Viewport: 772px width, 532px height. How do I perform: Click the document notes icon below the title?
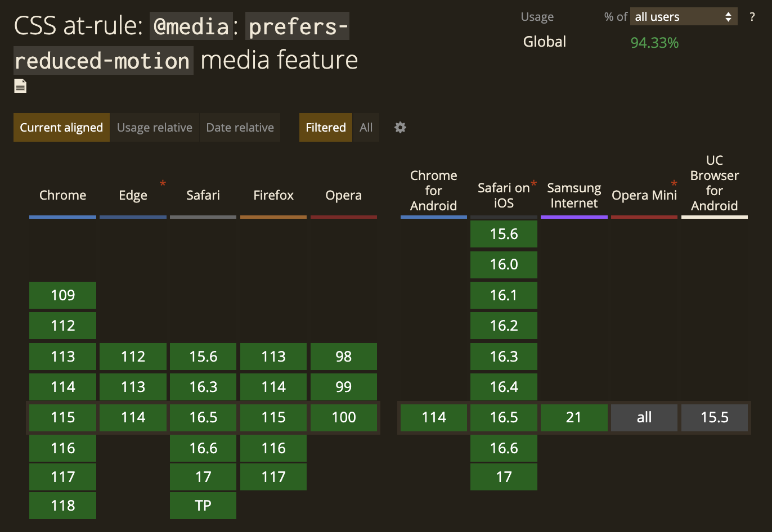click(20, 85)
